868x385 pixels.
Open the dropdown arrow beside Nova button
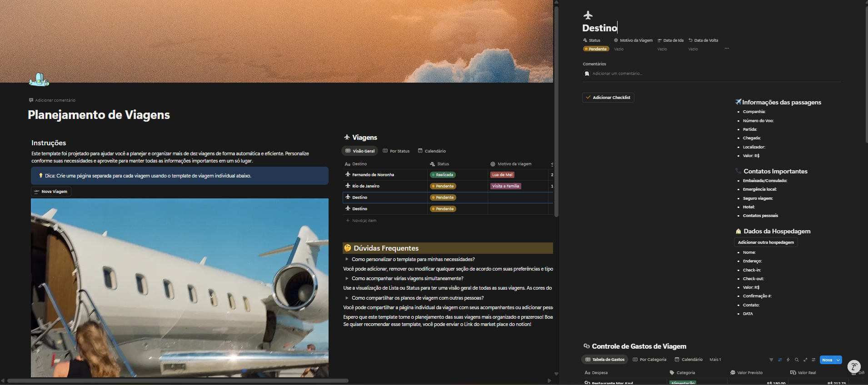point(838,360)
